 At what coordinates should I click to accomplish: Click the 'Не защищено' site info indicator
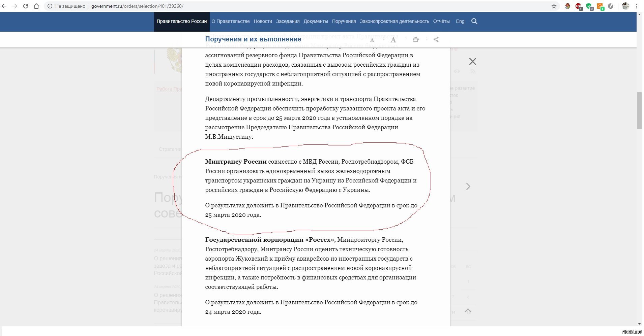coord(66,6)
